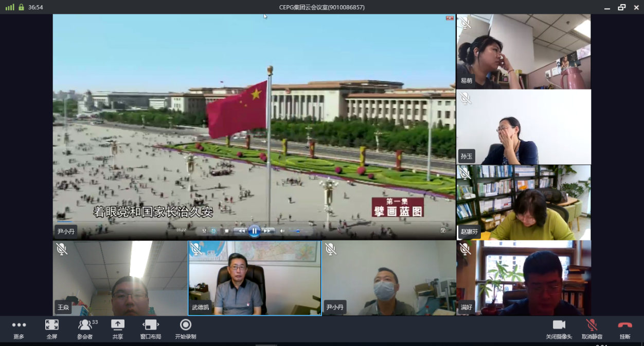This screenshot has height=346, width=644.
Task: Click muted mic icon on 尹小丹's camera tile
Action: (x=331, y=249)
